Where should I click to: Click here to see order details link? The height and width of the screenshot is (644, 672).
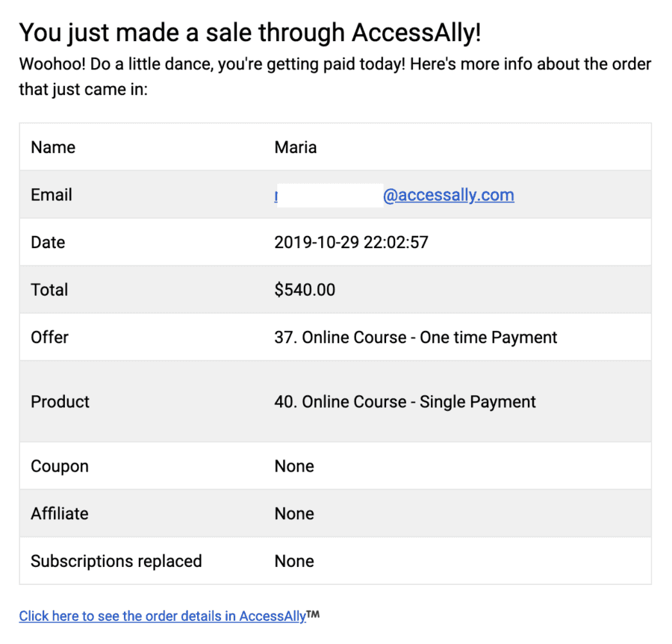pyautogui.click(x=163, y=616)
